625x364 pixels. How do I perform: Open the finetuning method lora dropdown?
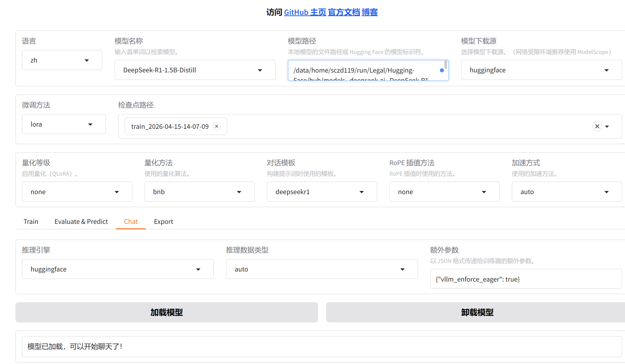coord(64,124)
